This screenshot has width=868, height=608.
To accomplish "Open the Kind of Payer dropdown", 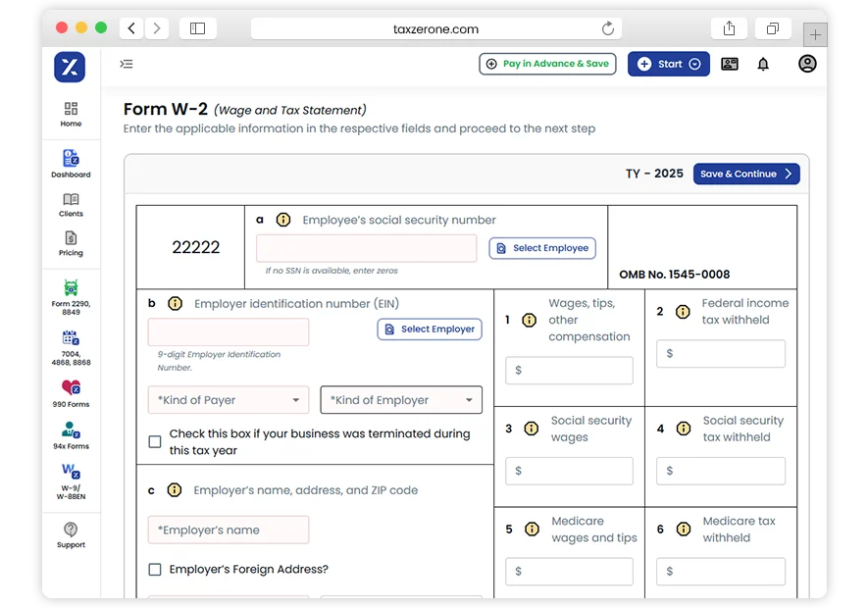I will pyautogui.click(x=228, y=400).
